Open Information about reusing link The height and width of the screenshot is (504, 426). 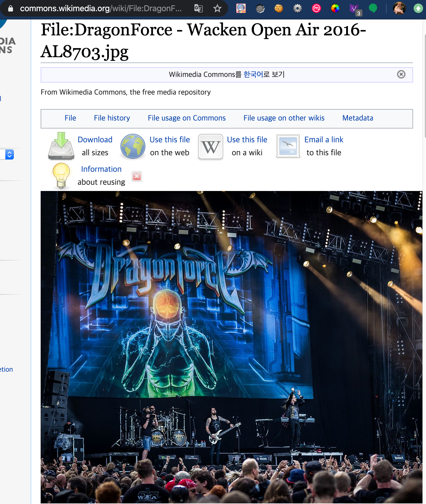coord(101,169)
